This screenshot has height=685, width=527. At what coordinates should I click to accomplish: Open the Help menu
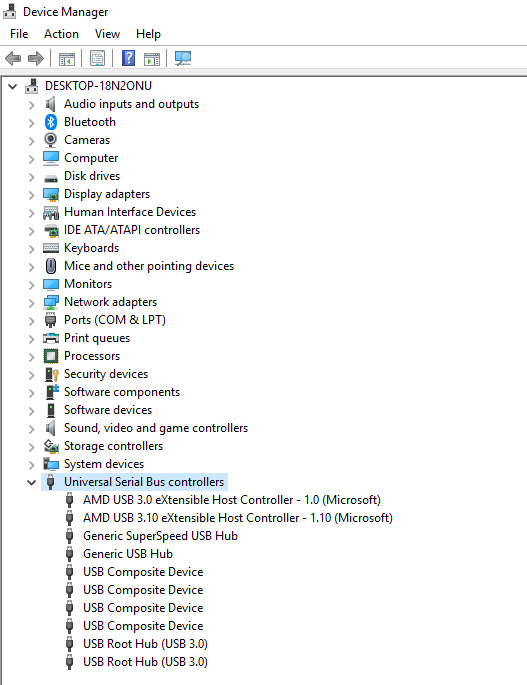148,34
